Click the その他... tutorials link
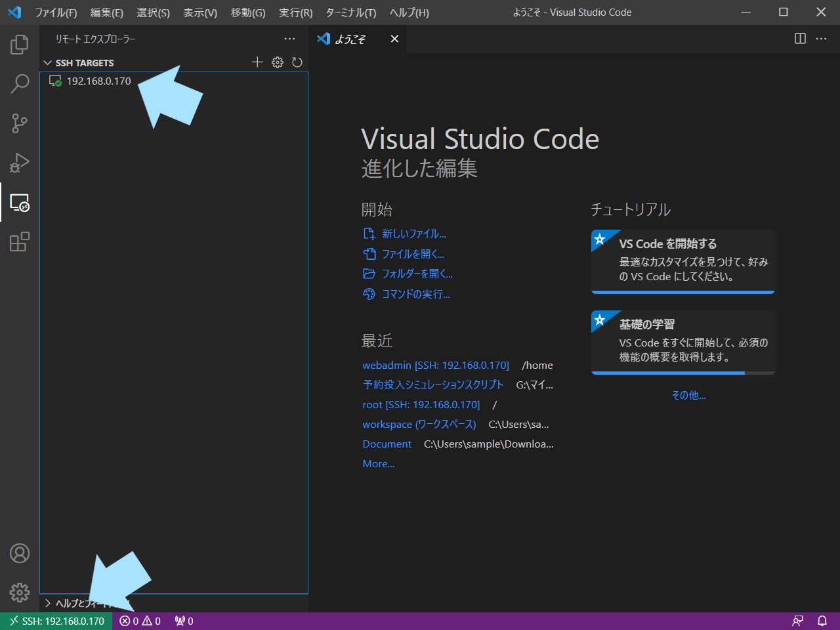The height and width of the screenshot is (630, 840). coord(688,395)
